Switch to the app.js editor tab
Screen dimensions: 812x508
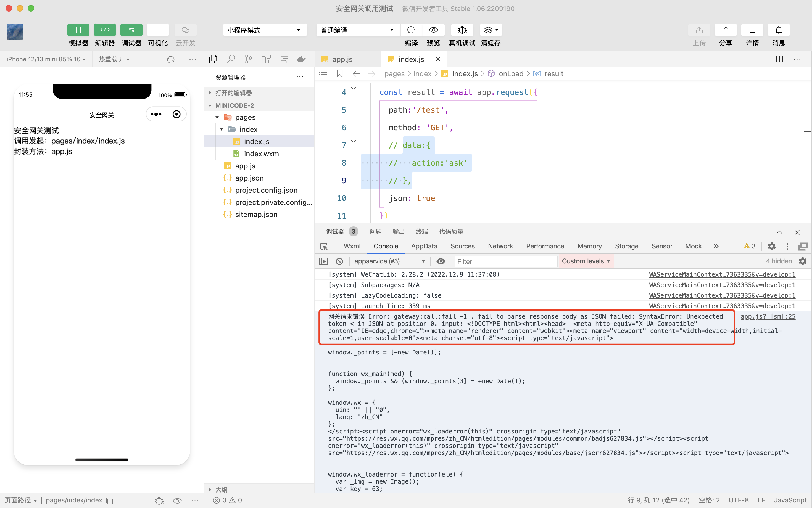coord(342,59)
